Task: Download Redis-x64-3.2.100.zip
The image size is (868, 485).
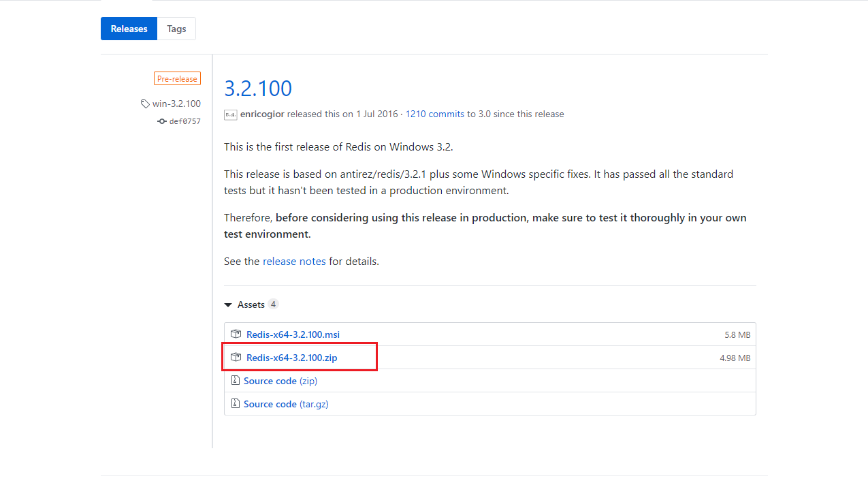Action: click(291, 358)
